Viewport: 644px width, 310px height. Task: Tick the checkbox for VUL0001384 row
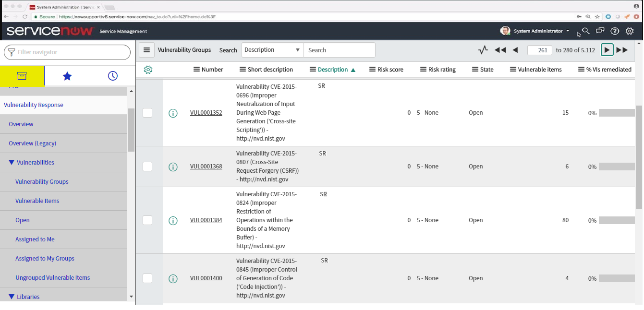(147, 220)
